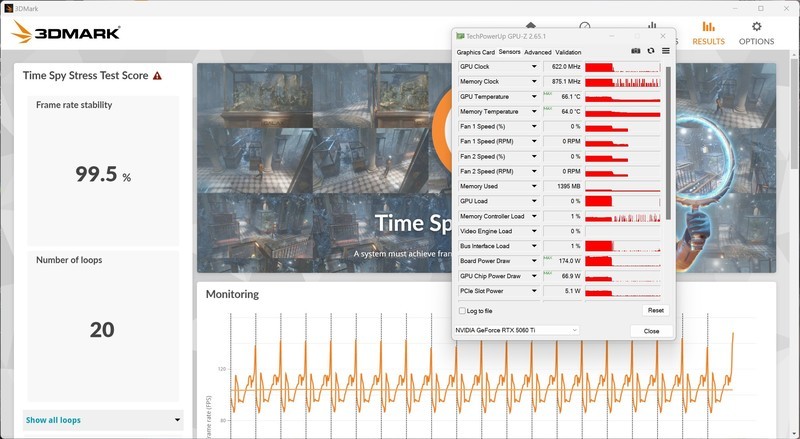
Task: Click the GPU-Z title bar app icon
Action: [460, 36]
